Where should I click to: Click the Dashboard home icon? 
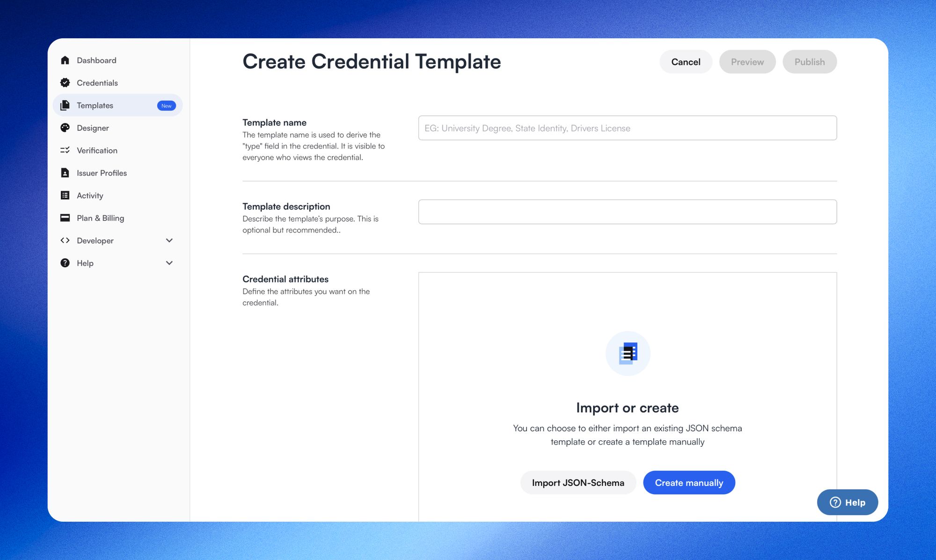click(x=65, y=60)
